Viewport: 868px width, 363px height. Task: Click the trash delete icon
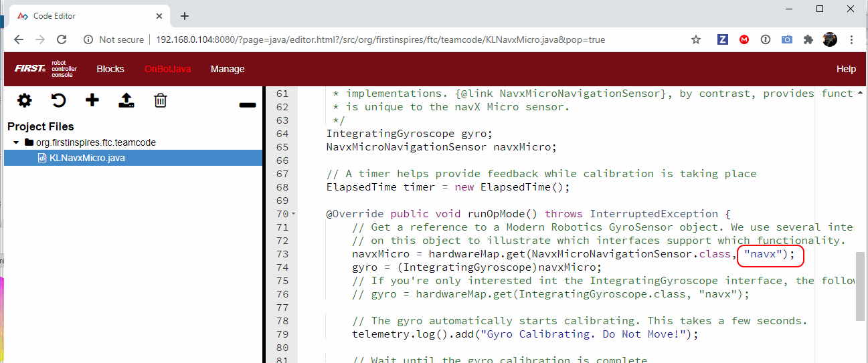click(161, 101)
